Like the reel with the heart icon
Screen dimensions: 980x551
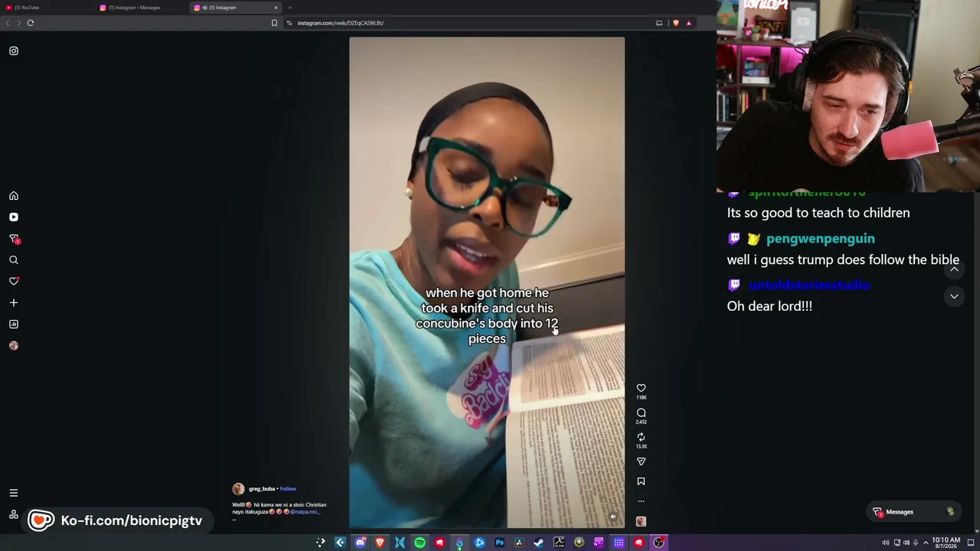click(641, 388)
